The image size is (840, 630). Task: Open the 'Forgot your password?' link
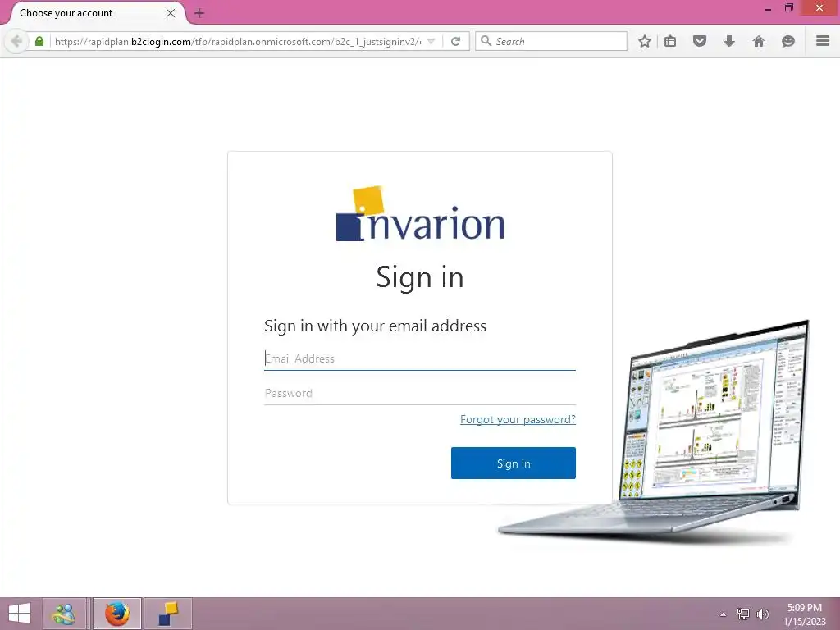click(518, 419)
